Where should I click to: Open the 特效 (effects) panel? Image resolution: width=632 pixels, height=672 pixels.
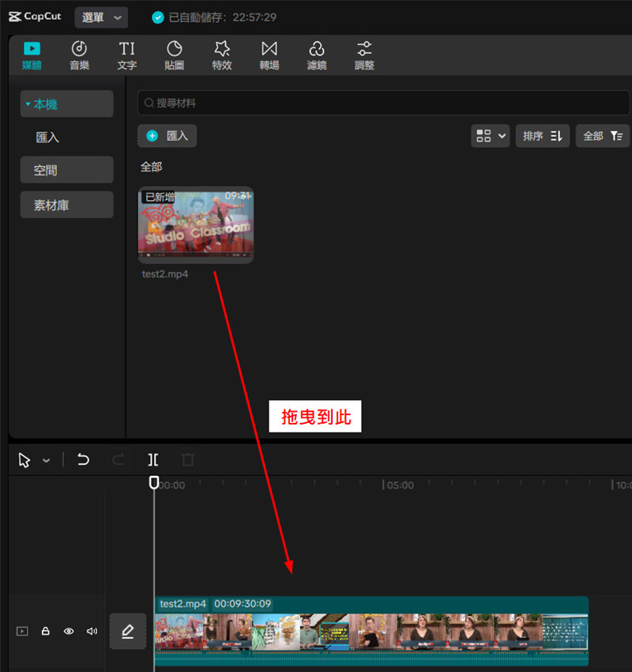click(222, 55)
